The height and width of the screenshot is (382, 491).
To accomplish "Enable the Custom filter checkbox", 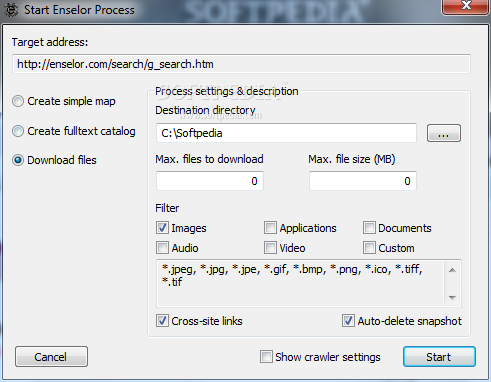I will point(369,248).
